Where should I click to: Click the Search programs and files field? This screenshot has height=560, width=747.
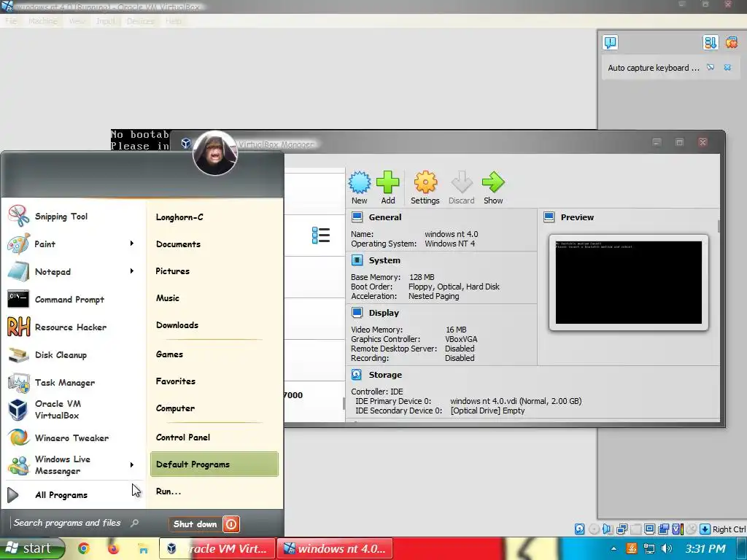coord(76,523)
